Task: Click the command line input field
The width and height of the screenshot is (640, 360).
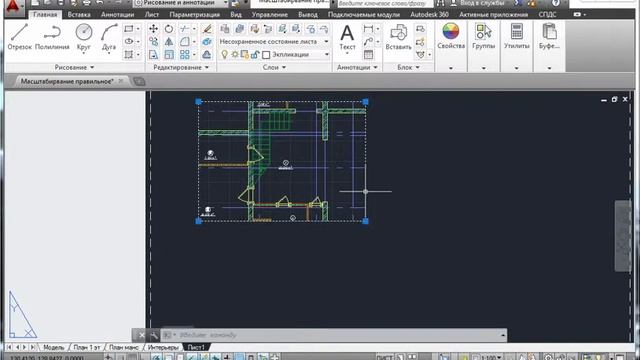Action: (x=333, y=335)
